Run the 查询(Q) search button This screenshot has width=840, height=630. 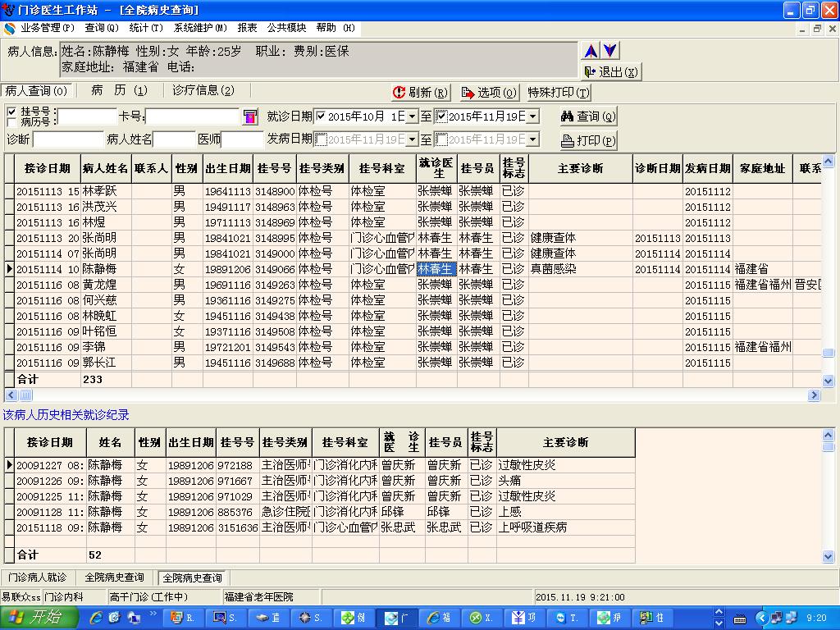588,116
